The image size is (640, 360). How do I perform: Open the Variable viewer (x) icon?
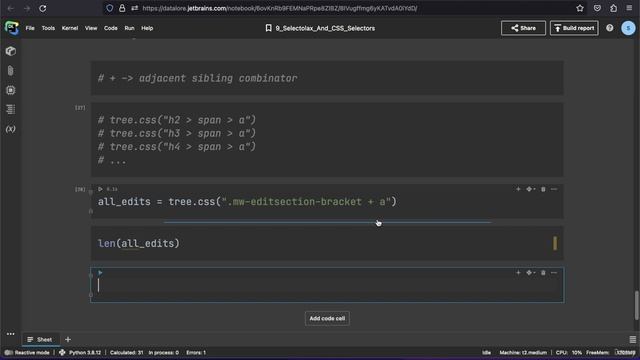(11, 129)
